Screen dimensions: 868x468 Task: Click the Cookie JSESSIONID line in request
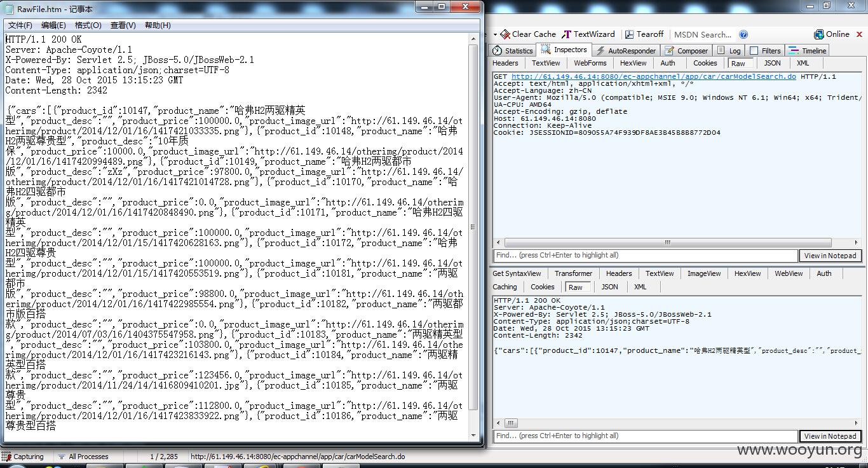coord(607,133)
